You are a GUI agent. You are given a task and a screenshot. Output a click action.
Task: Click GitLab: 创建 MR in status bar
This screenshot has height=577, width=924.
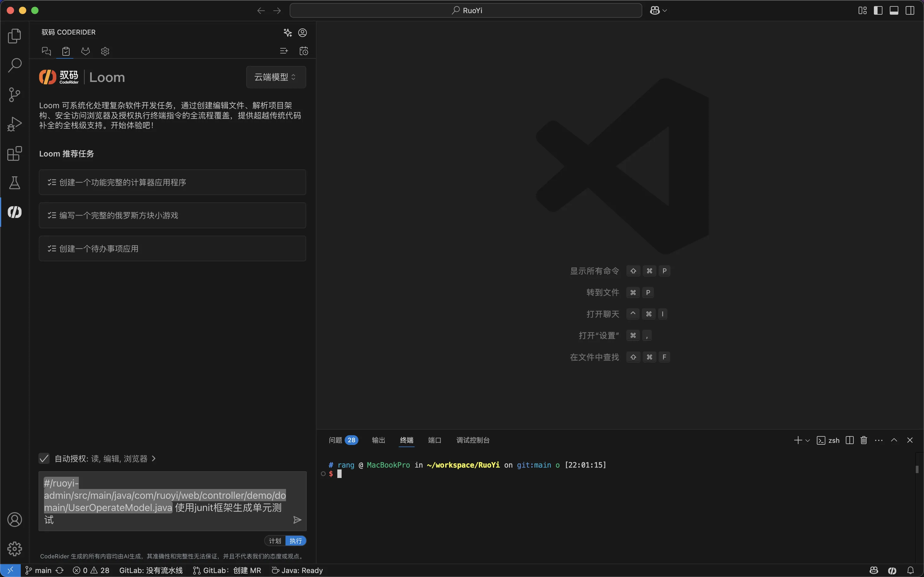pyautogui.click(x=227, y=571)
